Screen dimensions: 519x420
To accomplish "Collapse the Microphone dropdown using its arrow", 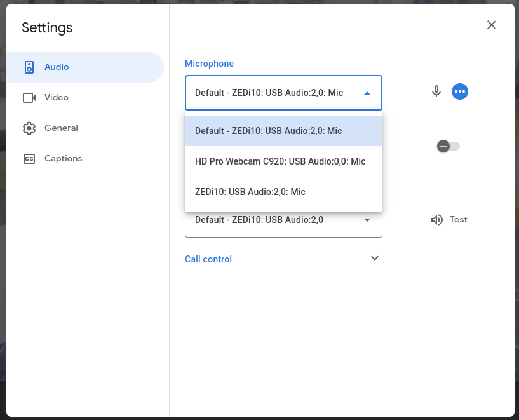I will (x=367, y=93).
